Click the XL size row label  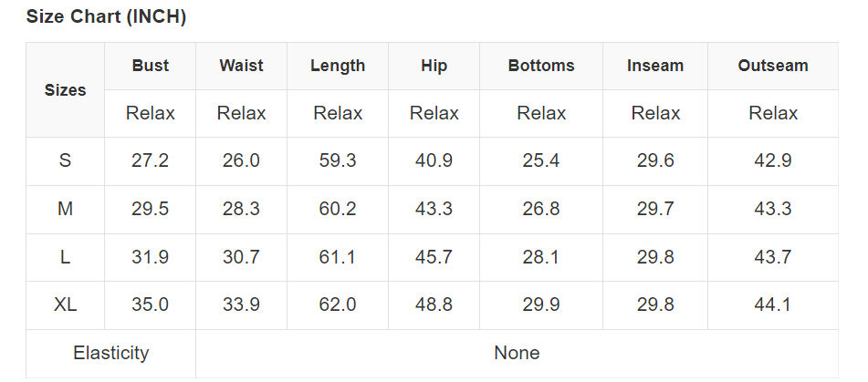[x=66, y=305]
